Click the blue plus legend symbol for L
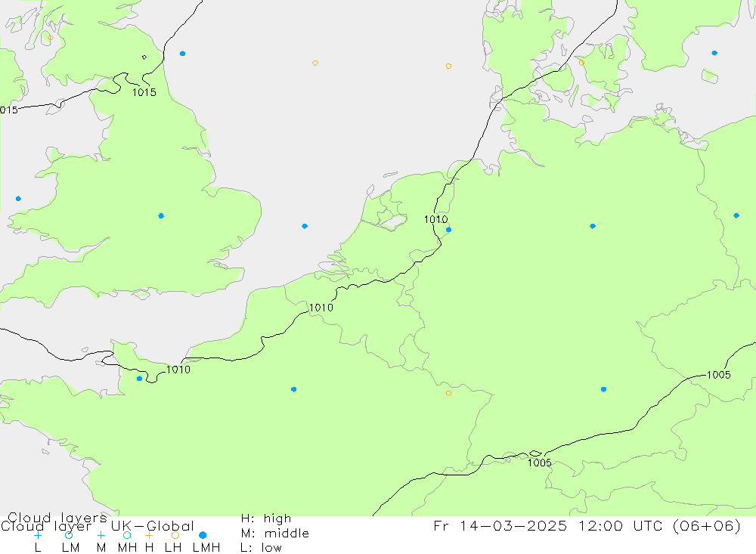The height and width of the screenshot is (554, 756). point(38,535)
